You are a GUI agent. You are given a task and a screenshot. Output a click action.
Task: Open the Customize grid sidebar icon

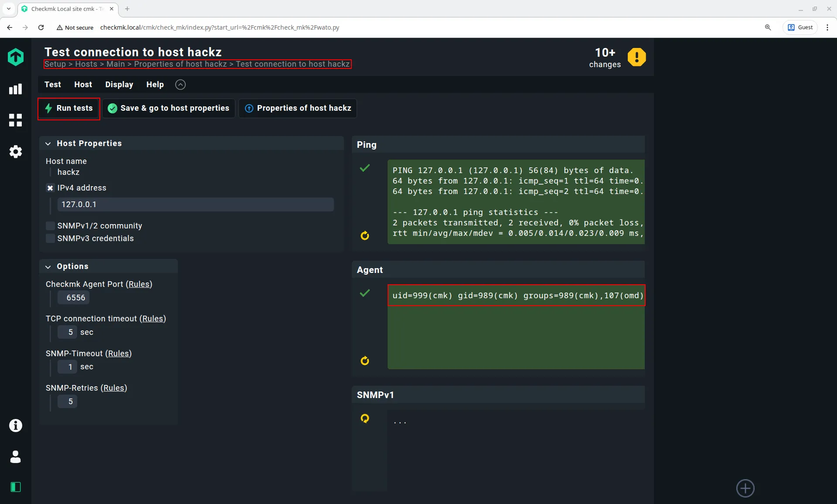[16, 120]
